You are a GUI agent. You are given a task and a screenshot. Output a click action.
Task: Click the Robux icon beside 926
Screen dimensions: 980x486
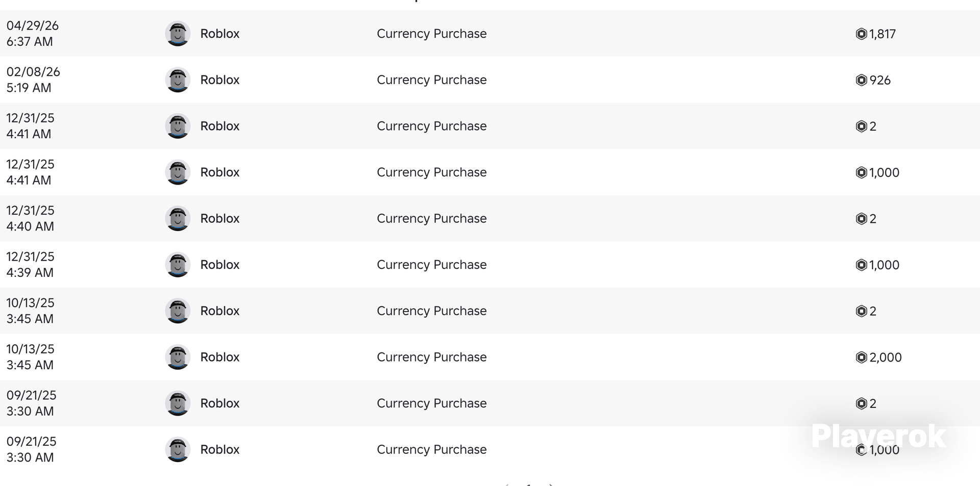[x=861, y=80]
